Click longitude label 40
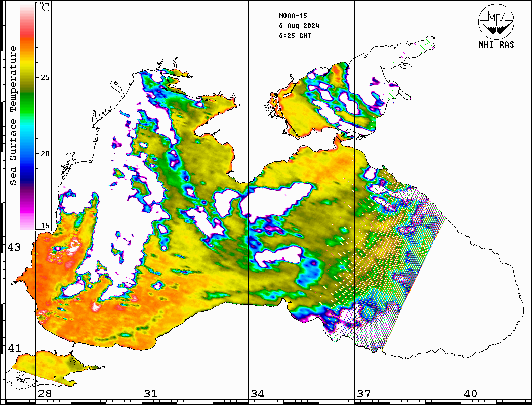 (470, 393)
